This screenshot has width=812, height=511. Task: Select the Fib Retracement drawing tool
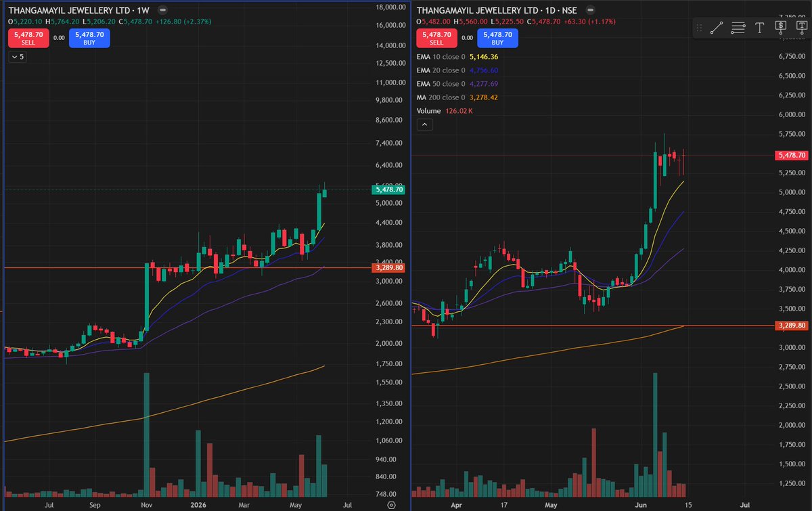(x=738, y=28)
